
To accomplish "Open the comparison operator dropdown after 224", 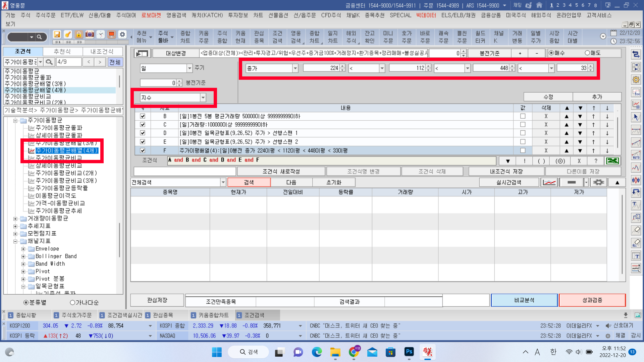I will pos(382,68).
